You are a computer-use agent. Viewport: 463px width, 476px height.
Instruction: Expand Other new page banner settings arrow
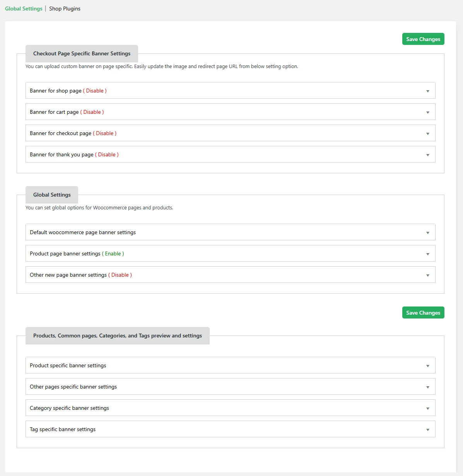428,275
